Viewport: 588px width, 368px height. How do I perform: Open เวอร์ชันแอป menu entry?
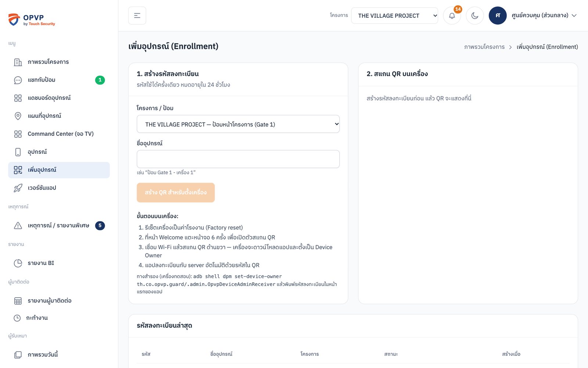(x=59, y=188)
